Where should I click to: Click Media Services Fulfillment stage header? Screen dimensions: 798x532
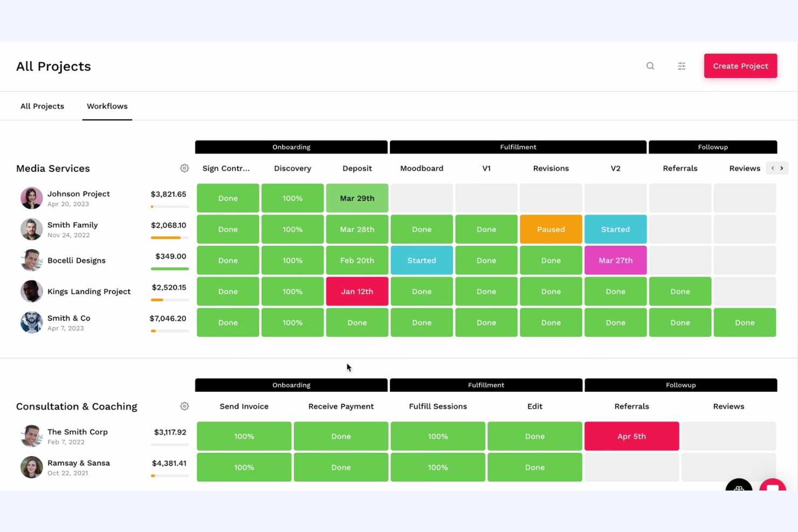tap(518, 147)
